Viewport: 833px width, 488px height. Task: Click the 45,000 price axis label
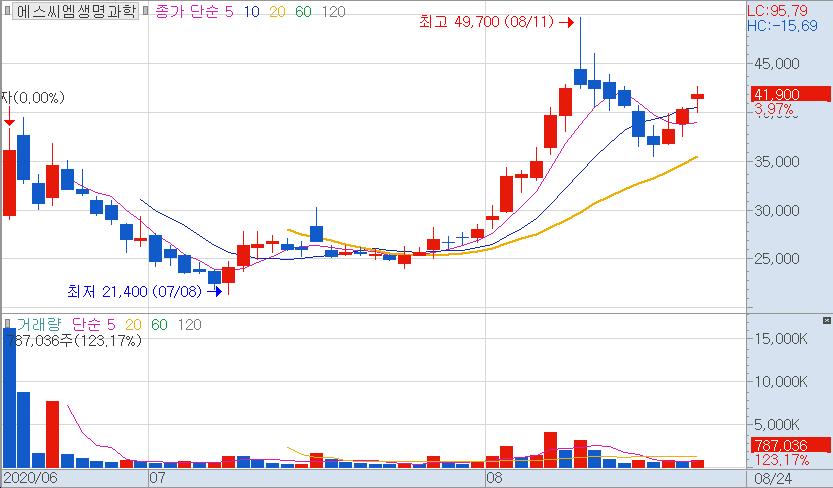coord(777,64)
